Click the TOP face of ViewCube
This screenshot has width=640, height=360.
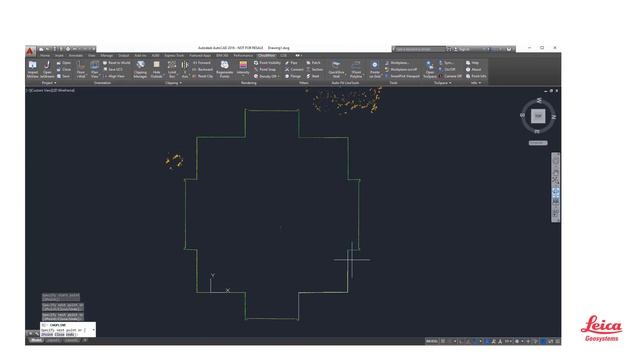coord(538,116)
